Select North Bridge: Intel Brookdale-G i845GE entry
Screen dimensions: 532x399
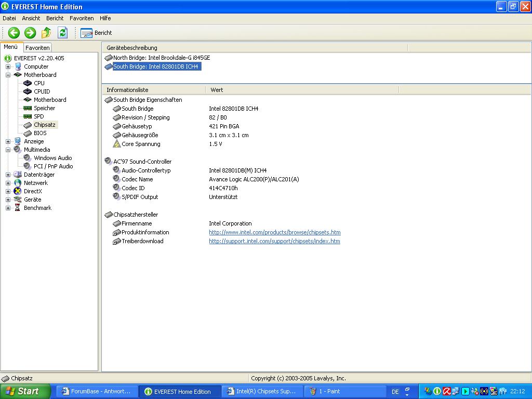[x=162, y=58]
